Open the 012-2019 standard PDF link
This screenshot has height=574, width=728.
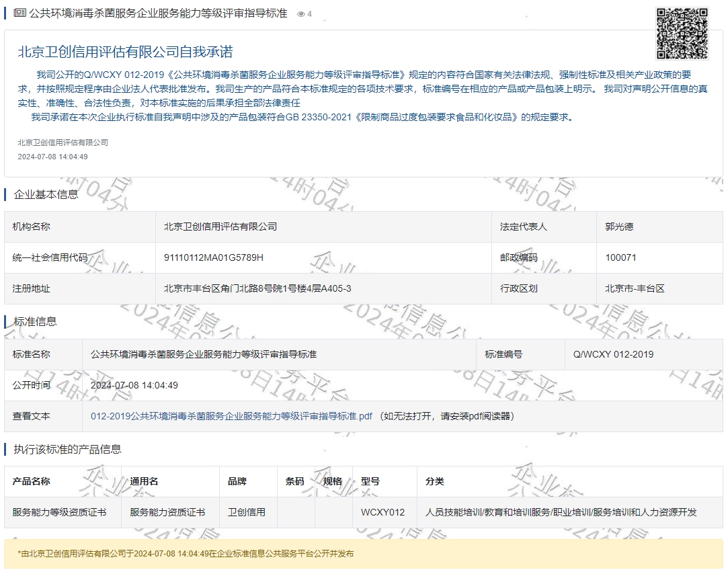click(231, 416)
